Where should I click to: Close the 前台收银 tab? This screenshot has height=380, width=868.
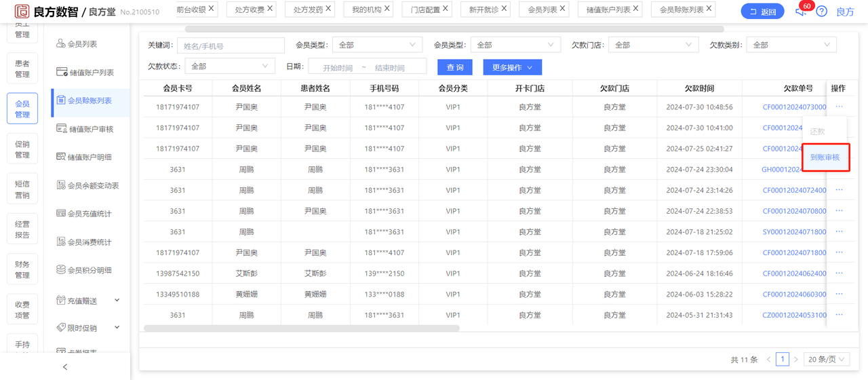pyautogui.click(x=212, y=9)
